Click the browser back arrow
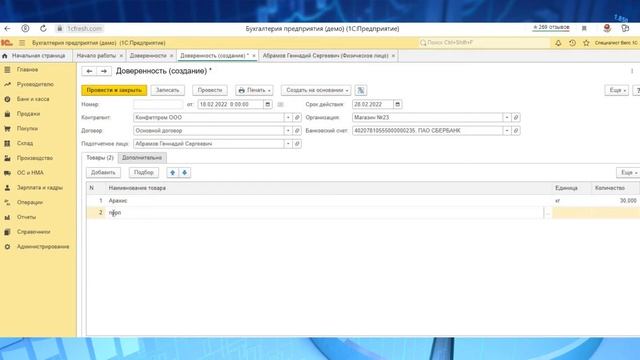 coord(7,29)
